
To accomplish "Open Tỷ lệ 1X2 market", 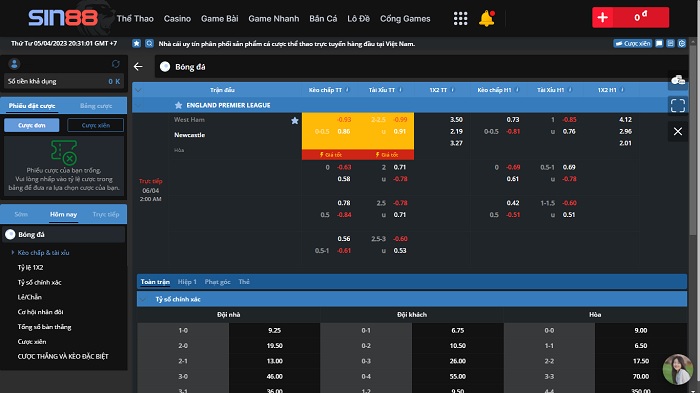I will (x=30, y=268).
